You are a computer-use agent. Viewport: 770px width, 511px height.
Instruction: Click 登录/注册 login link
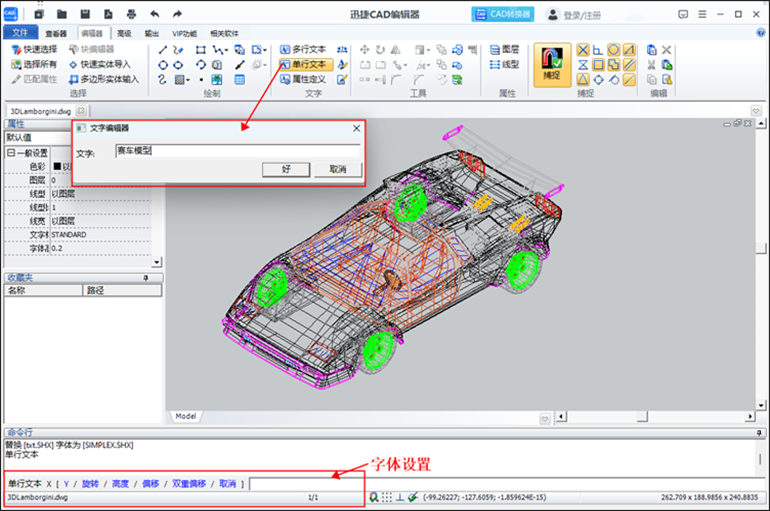pos(582,16)
